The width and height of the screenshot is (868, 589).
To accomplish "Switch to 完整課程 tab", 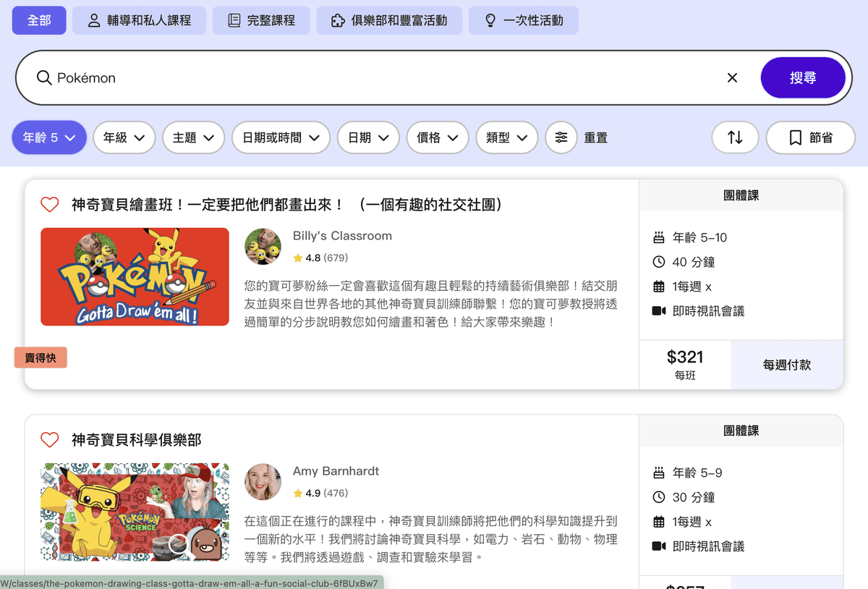I will click(x=261, y=20).
